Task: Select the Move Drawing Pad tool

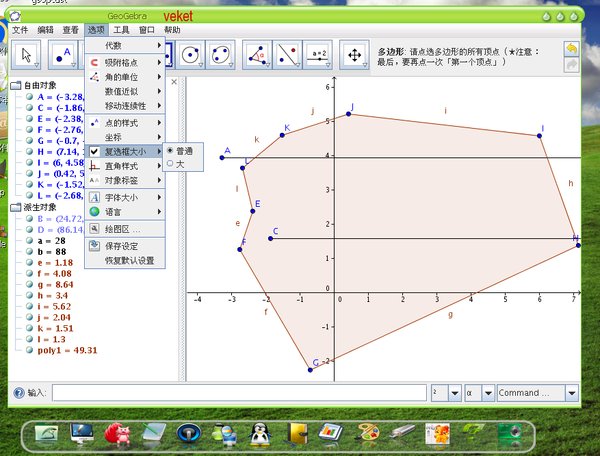Action: click(353, 53)
